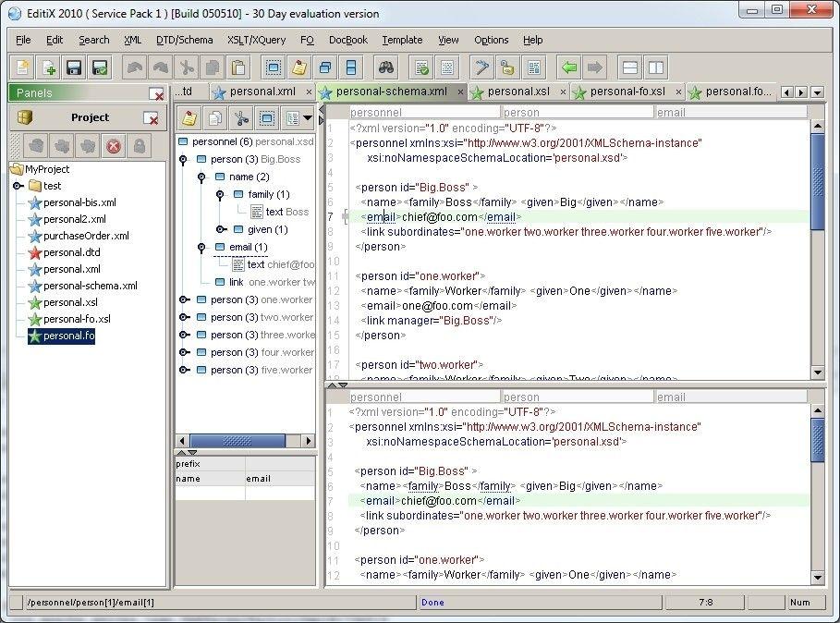This screenshot has width=840, height=623.
Task: Click the red delete icon in Project panel
Action: pyautogui.click(x=114, y=146)
